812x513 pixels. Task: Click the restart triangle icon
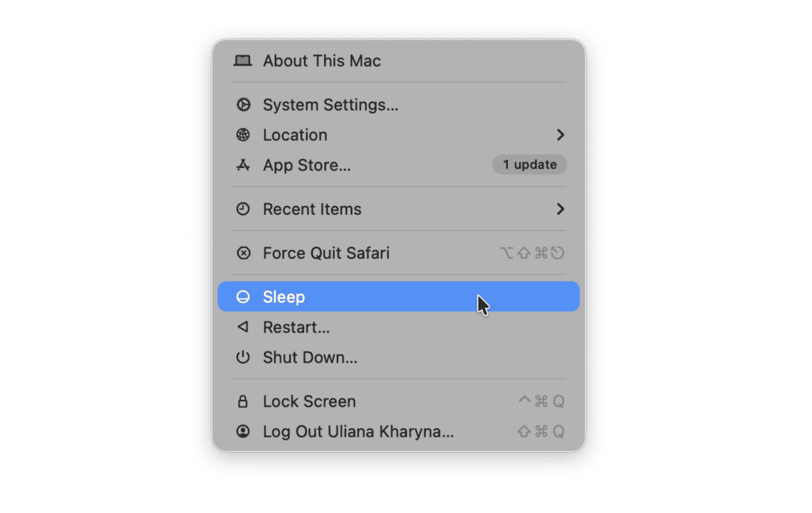pos(243,327)
